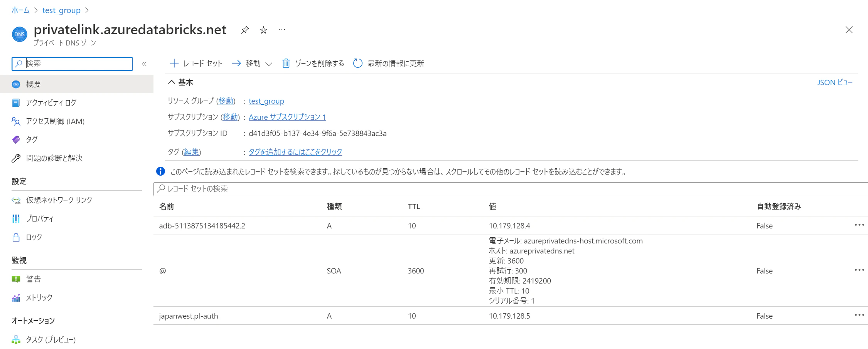Sort by 自動登録済み column header
Screen dimensions: 868x349
(779, 206)
